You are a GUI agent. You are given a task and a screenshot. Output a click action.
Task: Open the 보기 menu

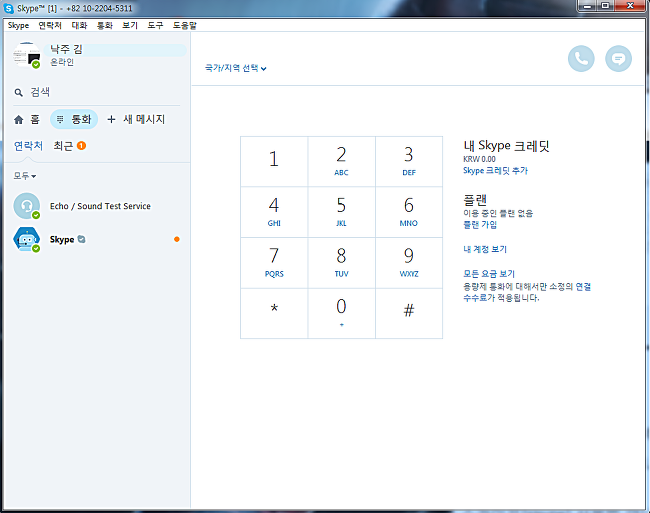click(x=130, y=25)
